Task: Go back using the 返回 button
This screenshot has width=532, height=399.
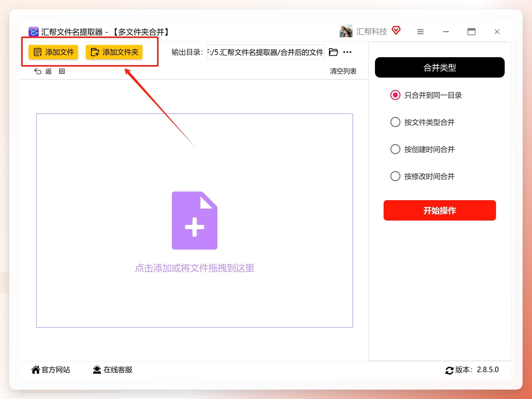Action: tap(49, 71)
